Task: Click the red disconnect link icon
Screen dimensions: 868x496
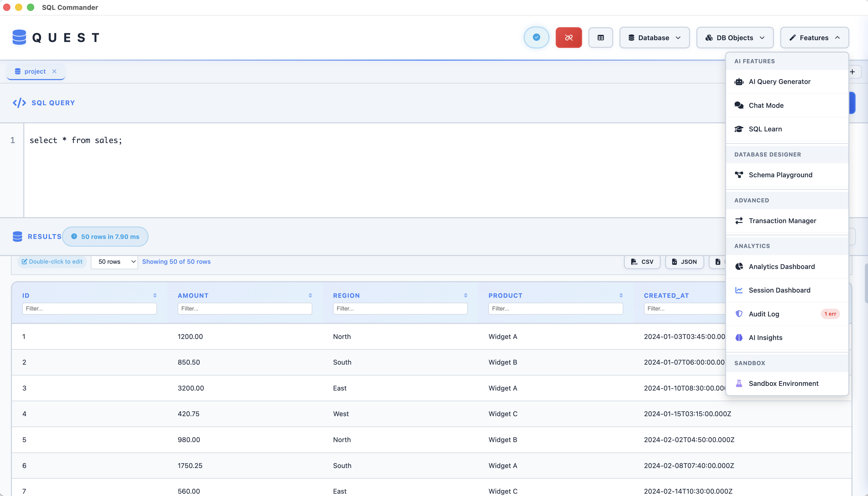Action: point(568,38)
